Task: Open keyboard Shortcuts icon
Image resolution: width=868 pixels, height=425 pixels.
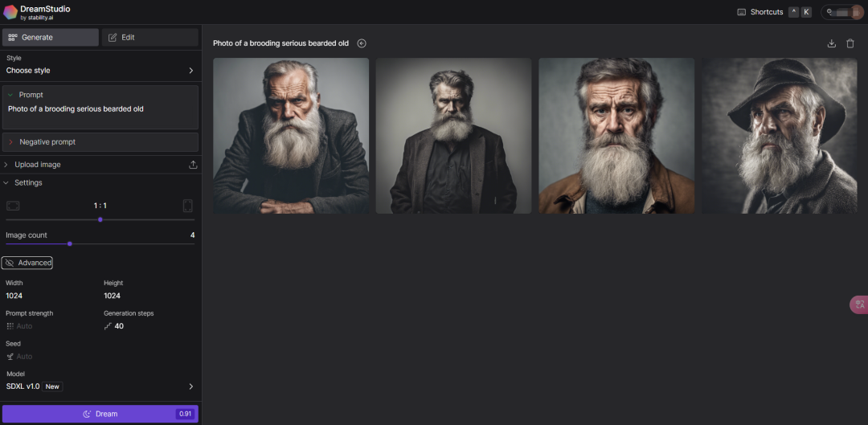Action: coord(742,12)
